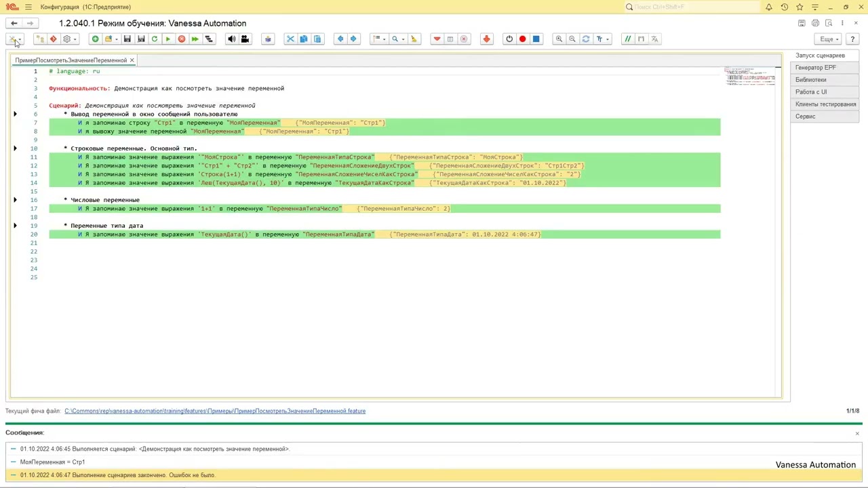Click the scissors cut icon
The width and height of the screenshot is (868, 488).
290,39
